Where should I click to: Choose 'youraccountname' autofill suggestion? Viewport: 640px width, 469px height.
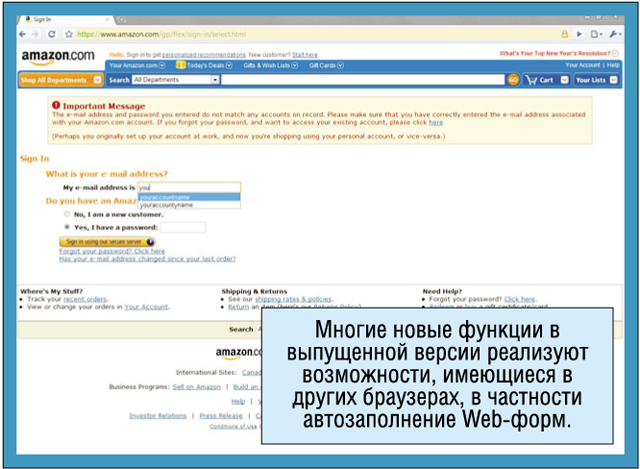pos(189,197)
